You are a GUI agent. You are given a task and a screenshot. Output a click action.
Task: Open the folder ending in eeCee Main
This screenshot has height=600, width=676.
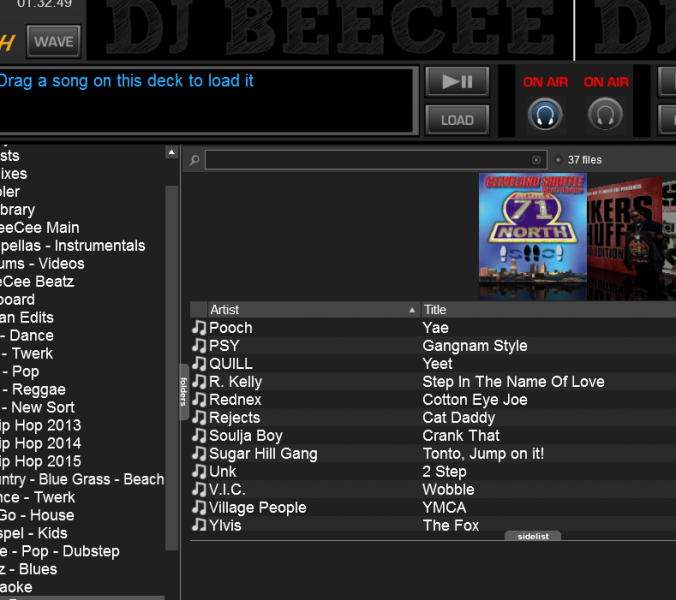tap(40, 227)
